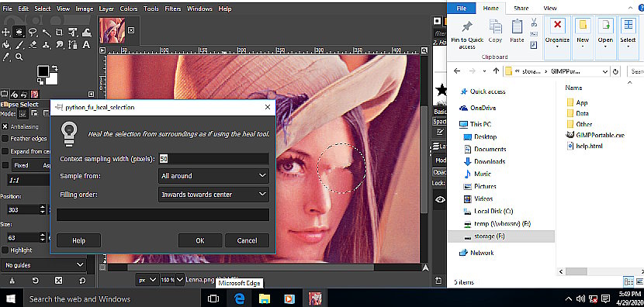Image resolution: width=644 pixels, height=307 pixels.
Task: Switch to the View tab in Explorer
Action: (549, 9)
